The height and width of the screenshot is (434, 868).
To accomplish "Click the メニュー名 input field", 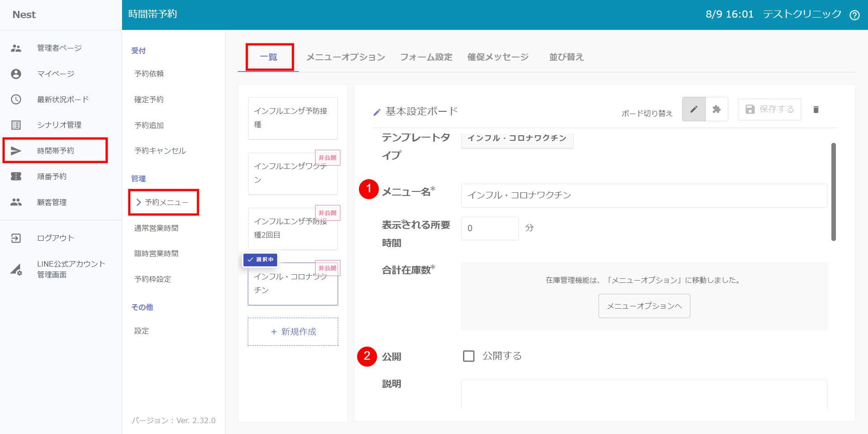I will click(644, 196).
